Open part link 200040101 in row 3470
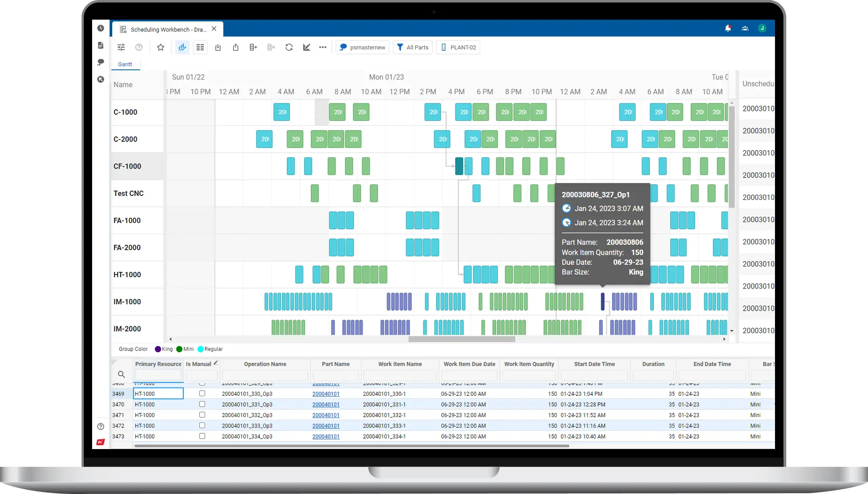This screenshot has height=494, width=868. (x=326, y=405)
